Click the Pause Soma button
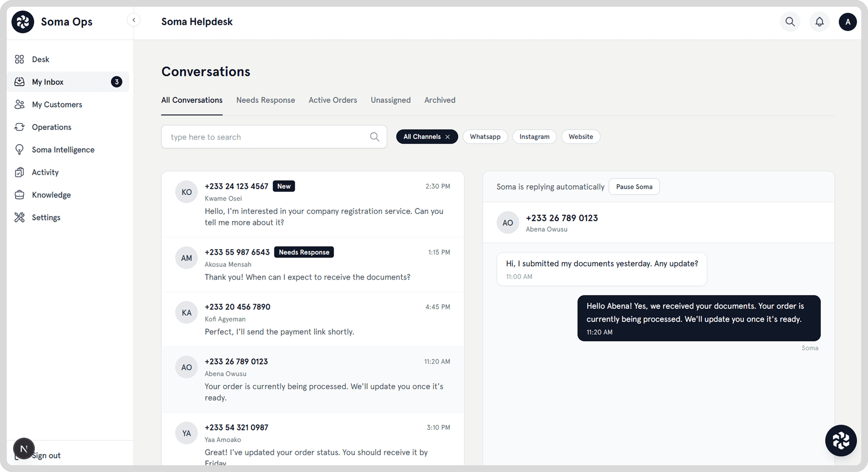The image size is (868, 472). (x=634, y=187)
